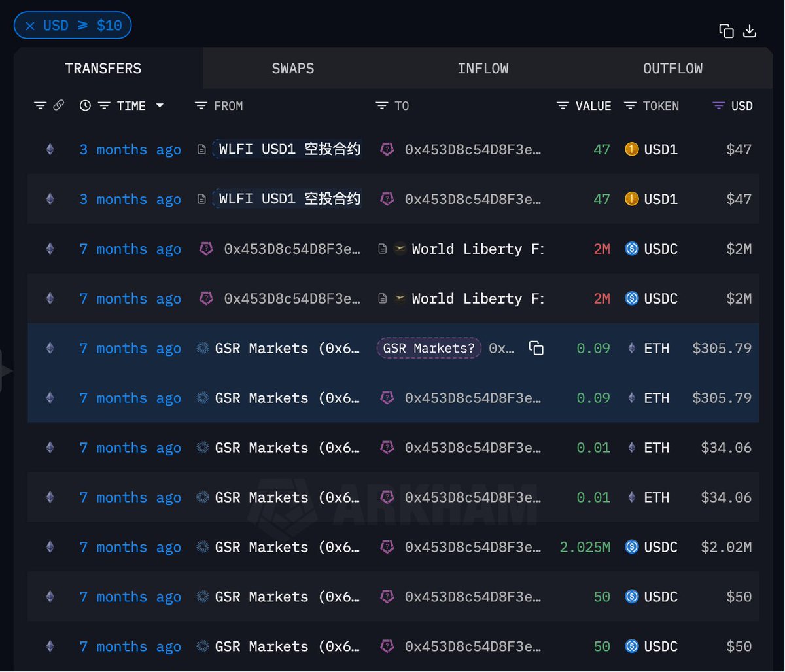785x672 pixels.
Task: Open the SWAPS tab
Action: [x=293, y=68]
